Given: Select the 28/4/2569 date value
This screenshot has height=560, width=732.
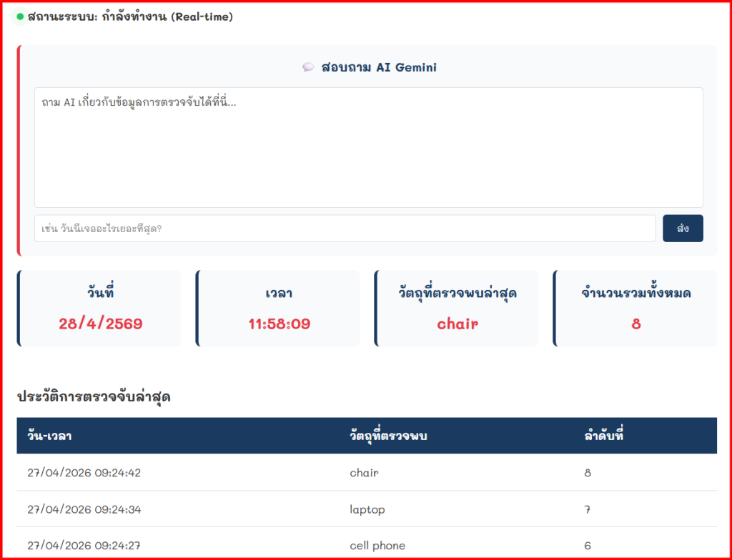Looking at the screenshot, I should pyautogui.click(x=100, y=324).
